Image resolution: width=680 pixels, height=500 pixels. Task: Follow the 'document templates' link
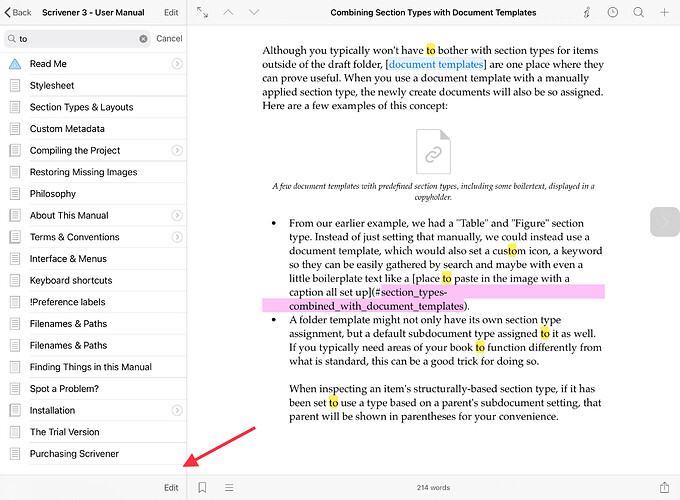(x=435, y=65)
